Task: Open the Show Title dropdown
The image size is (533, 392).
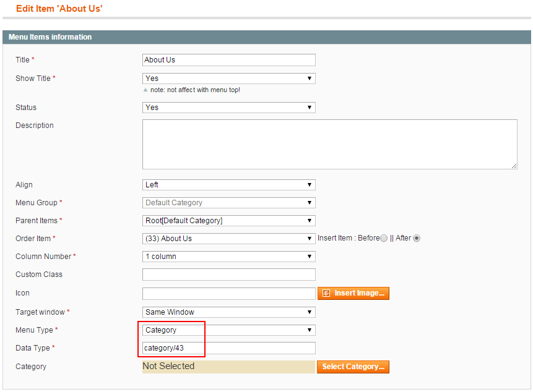Action: click(x=229, y=79)
